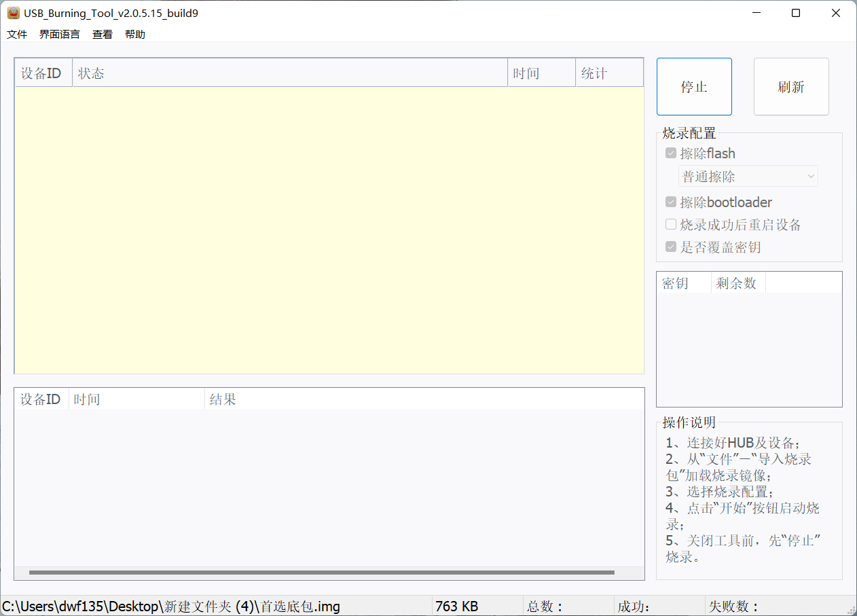Open the 界面语言 menu

click(x=60, y=35)
